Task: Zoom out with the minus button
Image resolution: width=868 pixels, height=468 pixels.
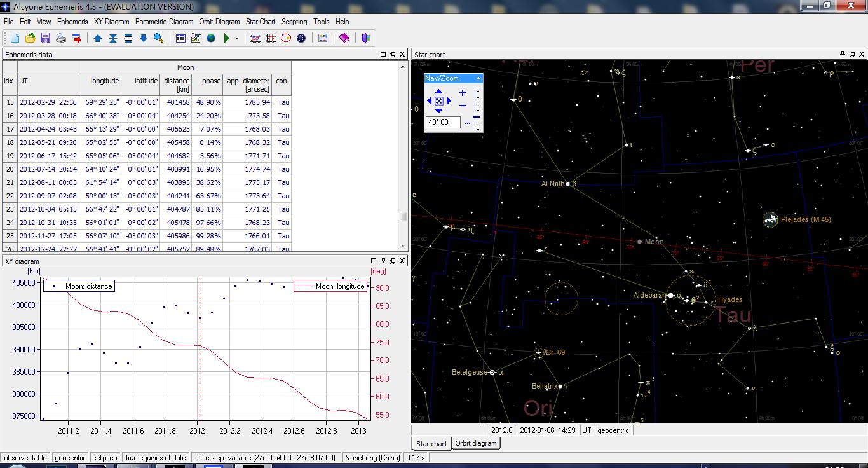Action: coord(463,106)
